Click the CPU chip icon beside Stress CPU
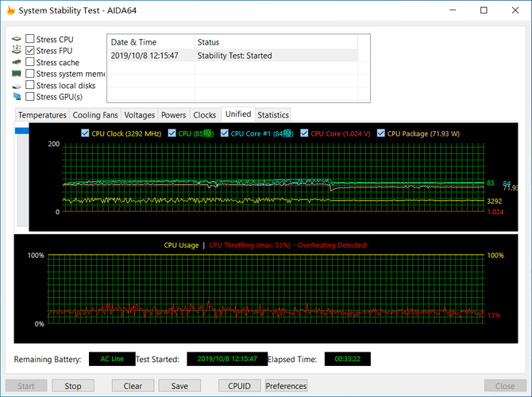The image size is (532, 397). [x=17, y=39]
